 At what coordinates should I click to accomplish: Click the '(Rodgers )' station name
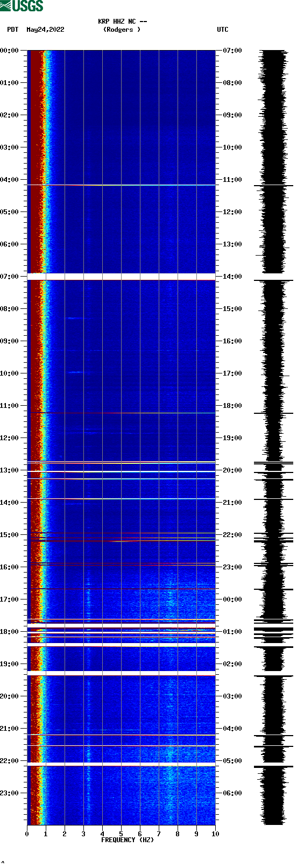coord(122,30)
